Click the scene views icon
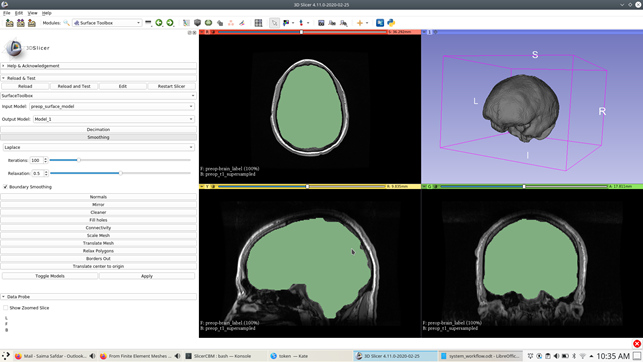 332,23
